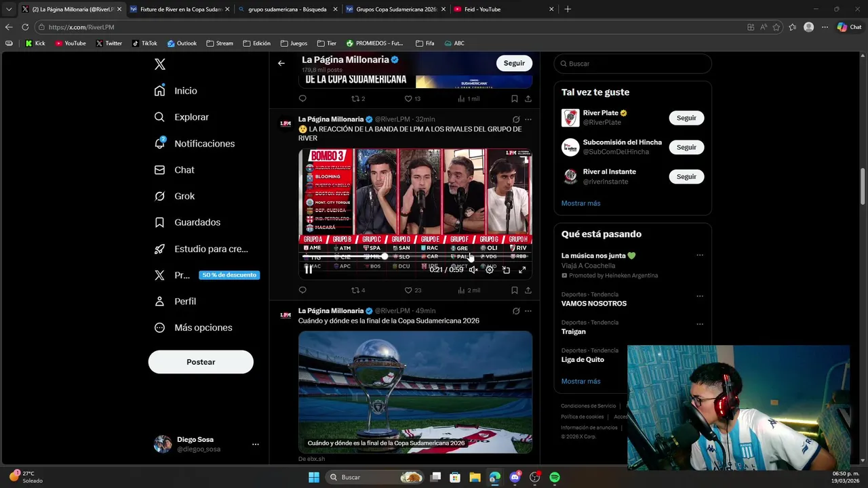Open Copa Sudamericana final article thumbnail
The height and width of the screenshot is (488, 868).
415,392
